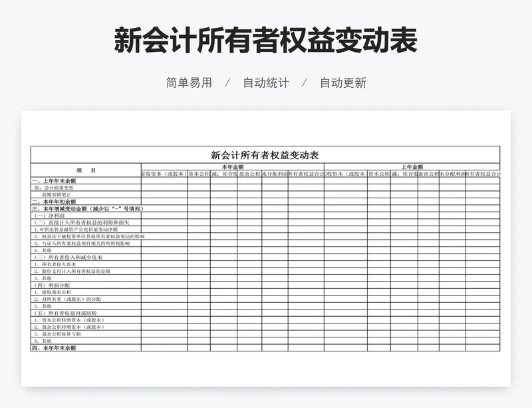532x408 pixels.
Task: Click row label (一)净利润
Action: tap(49, 216)
